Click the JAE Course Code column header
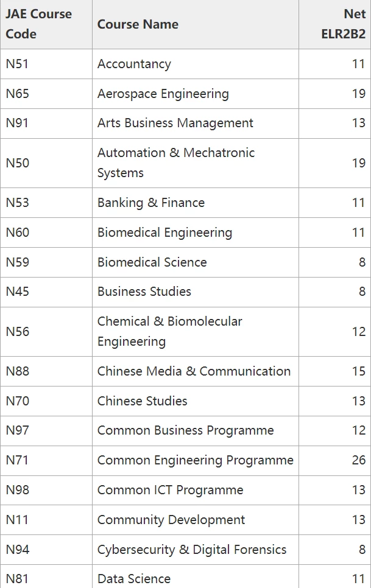This screenshot has width=371, height=588. tap(46, 24)
